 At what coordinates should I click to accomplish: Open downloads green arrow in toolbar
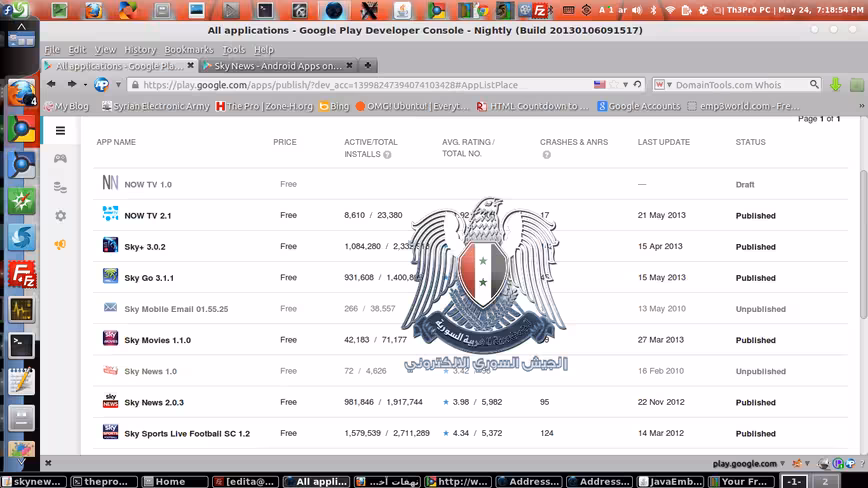click(835, 85)
